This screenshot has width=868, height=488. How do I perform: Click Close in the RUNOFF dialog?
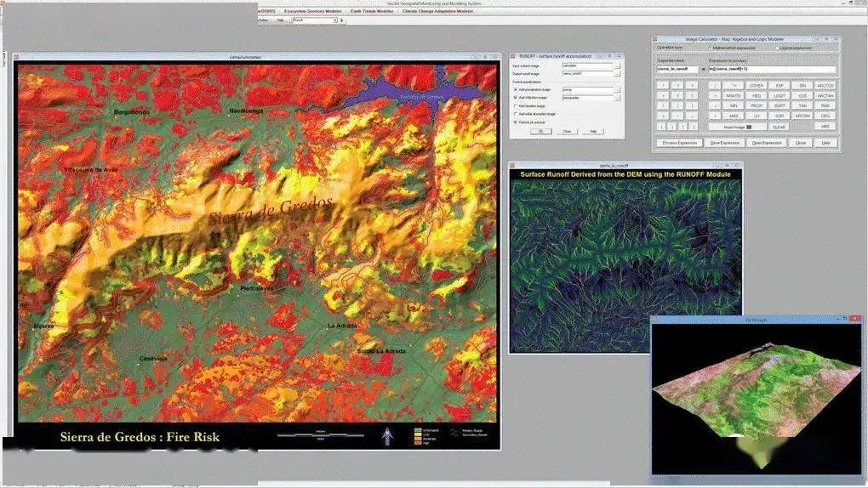pyautogui.click(x=567, y=131)
